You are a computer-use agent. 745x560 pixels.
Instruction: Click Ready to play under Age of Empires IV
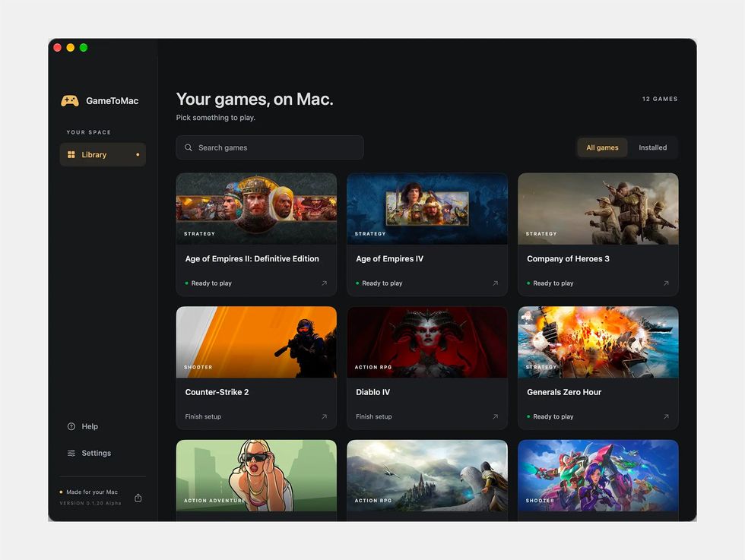click(382, 283)
